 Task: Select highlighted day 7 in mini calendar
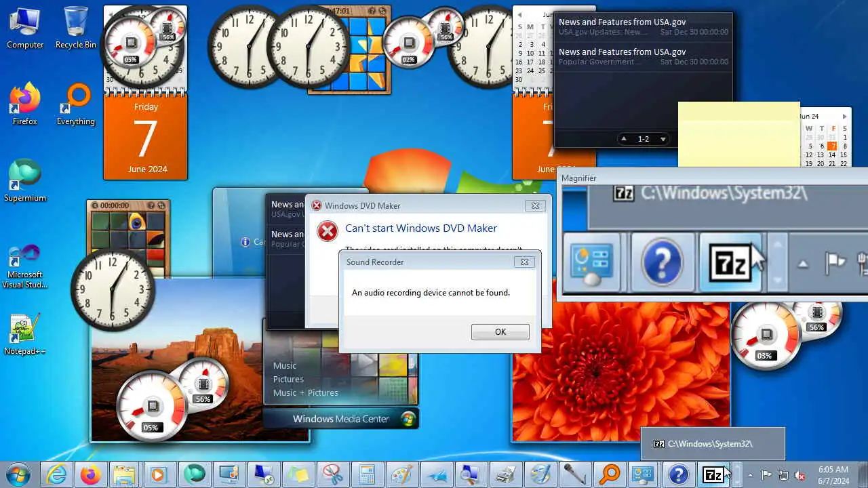(833, 146)
